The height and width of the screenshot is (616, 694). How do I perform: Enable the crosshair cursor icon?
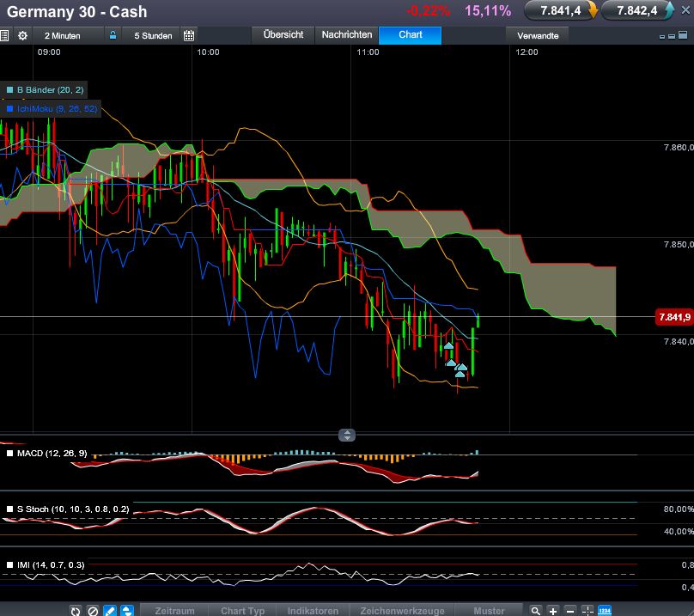coord(587,611)
